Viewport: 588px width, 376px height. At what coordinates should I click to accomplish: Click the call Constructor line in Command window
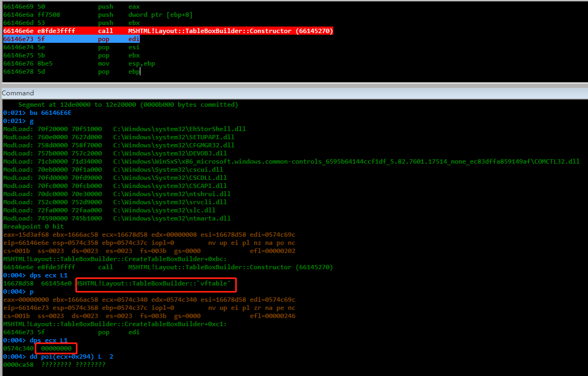(168, 267)
